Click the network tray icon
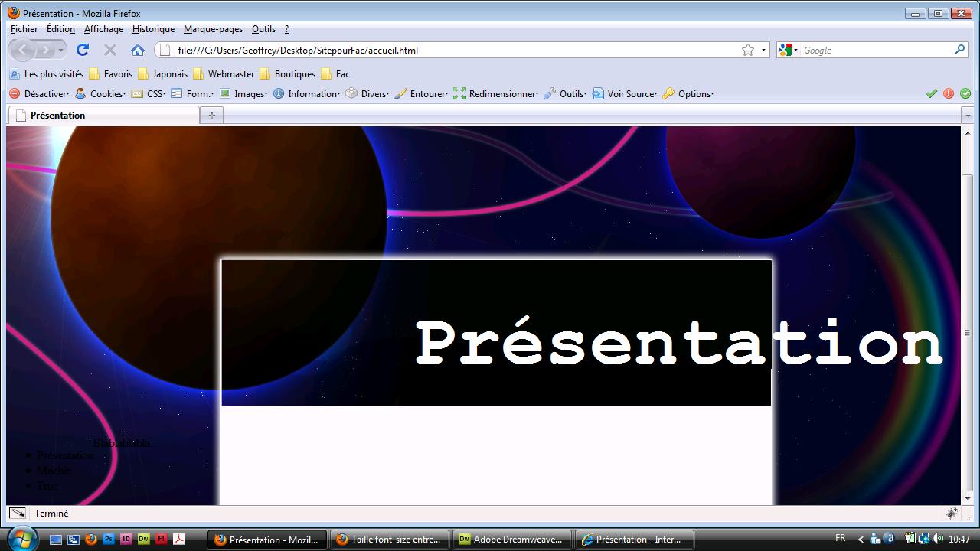Screen dimensions: 980x551 924,539
